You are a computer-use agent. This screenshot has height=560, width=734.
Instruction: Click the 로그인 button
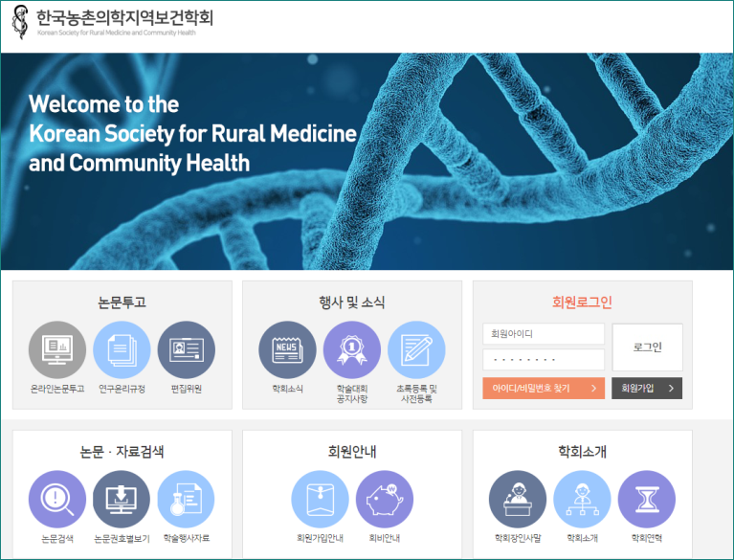pos(648,347)
